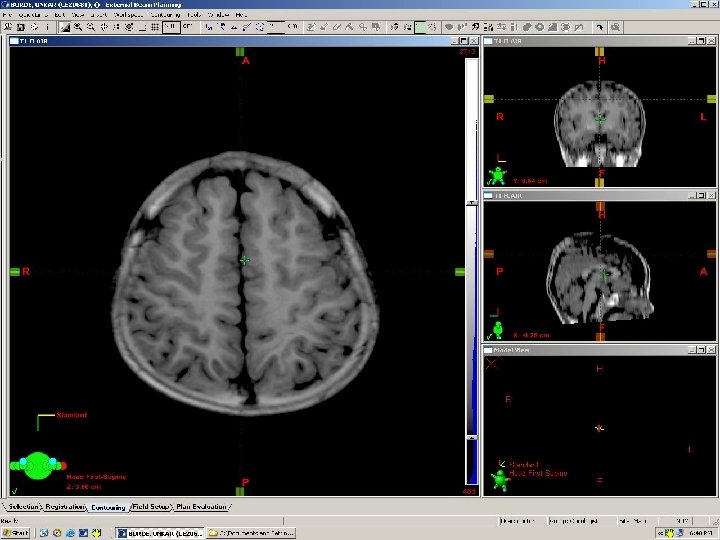
Task: Switch to the Field Setup tab
Action: (151, 506)
